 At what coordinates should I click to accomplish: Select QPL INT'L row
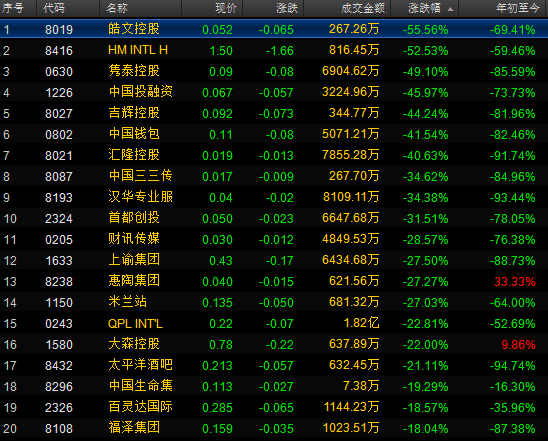point(274,323)
